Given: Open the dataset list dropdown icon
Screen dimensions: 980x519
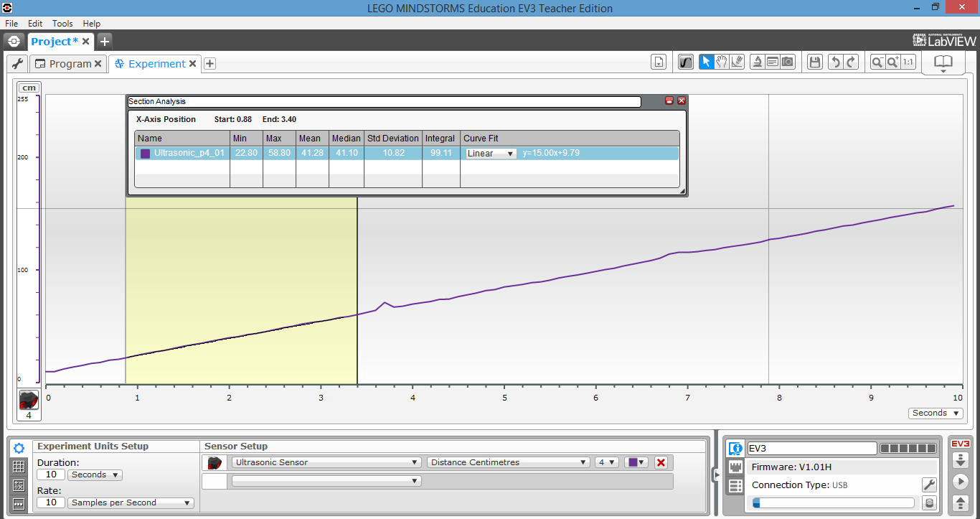Looking at the screenshot, I should click(x=659, y=62).
